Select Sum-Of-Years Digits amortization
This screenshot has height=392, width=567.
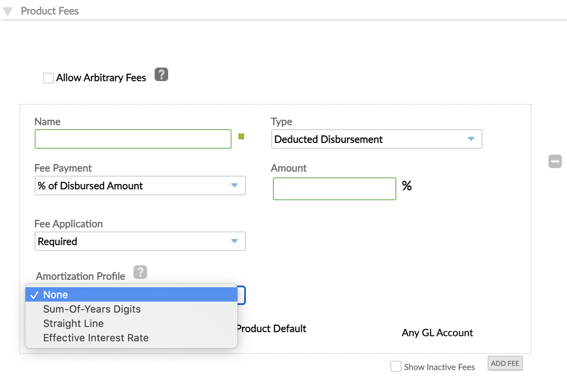[x=92, y=309]
